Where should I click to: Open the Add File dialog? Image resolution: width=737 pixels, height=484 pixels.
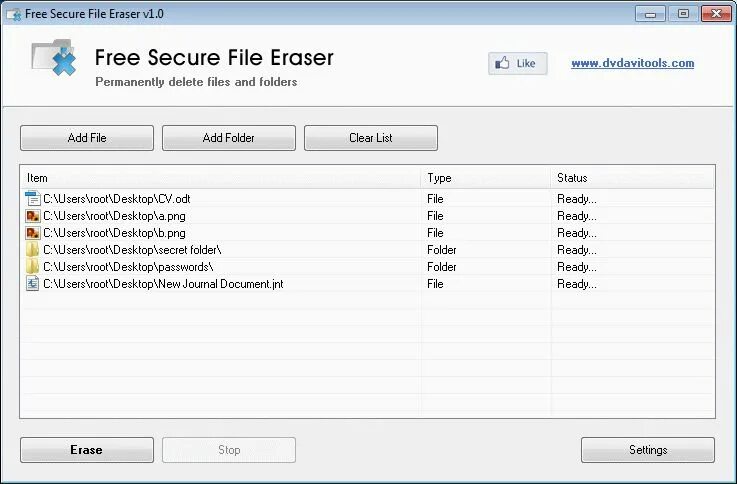[x=87, y=138]
